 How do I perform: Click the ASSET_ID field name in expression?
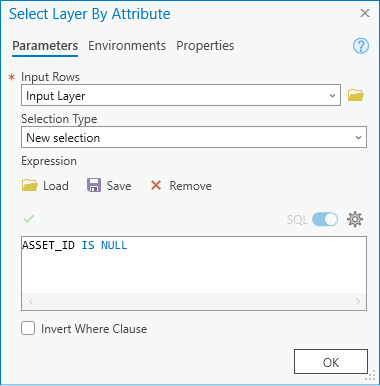click(48, 245)
